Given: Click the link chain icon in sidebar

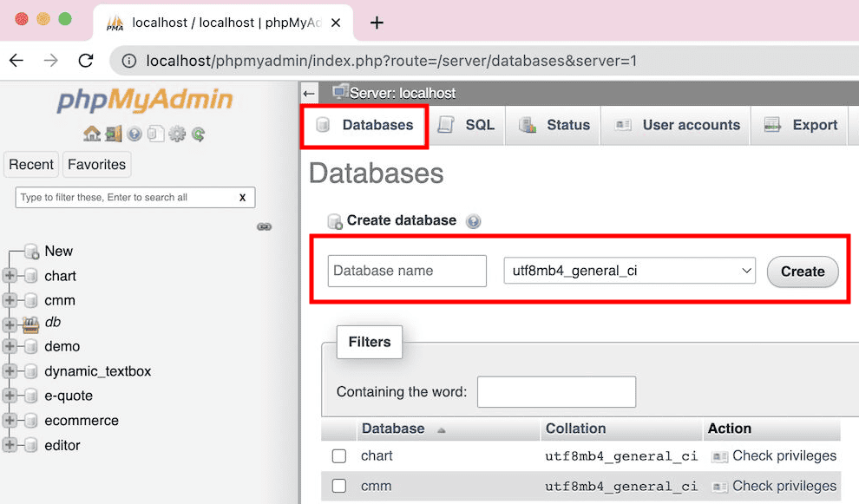Looking at the screenshot, I should click(x=264, y=226).
